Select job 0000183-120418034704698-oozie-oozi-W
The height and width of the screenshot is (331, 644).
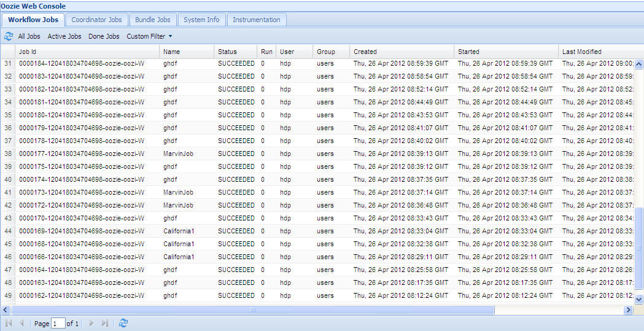82,76
